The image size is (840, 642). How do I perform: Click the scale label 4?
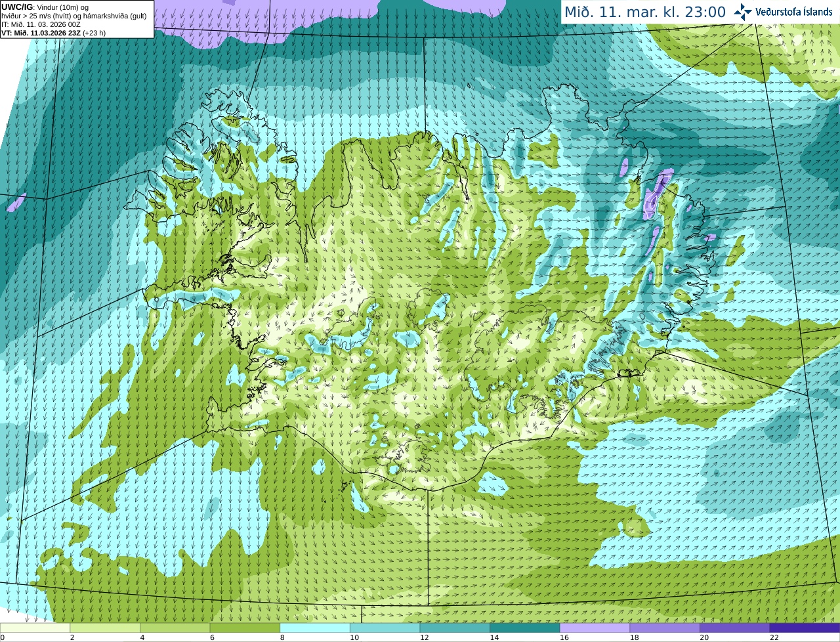click(x=142, y=637)
